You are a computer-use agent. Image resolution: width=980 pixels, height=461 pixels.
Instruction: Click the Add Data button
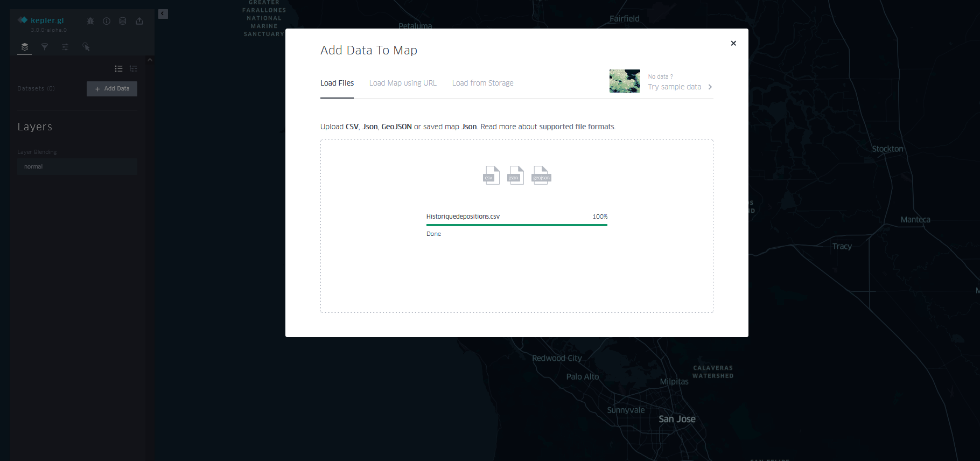112,89
